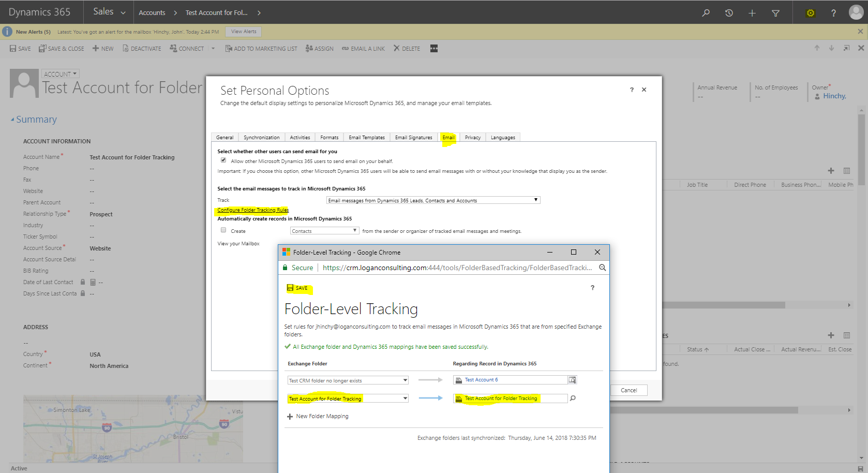The width and height of the screenshot is (868, 473).
Task: Open the Settings gear icon
Action: point(810,12)
